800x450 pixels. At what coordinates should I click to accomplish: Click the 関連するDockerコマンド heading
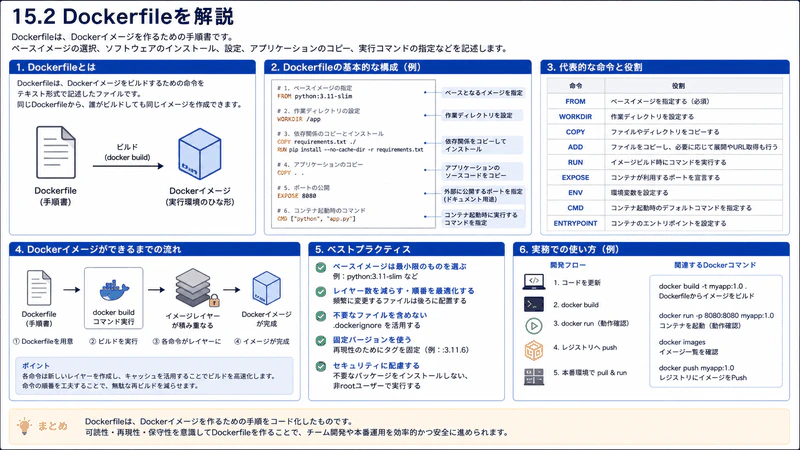tap(715, 265)
